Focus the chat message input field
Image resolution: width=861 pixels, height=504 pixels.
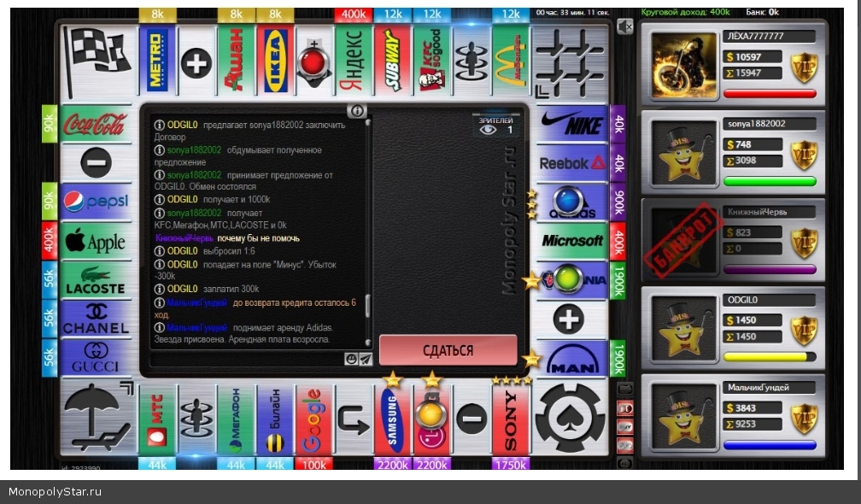pyautogui.click(x=247, y=359)
